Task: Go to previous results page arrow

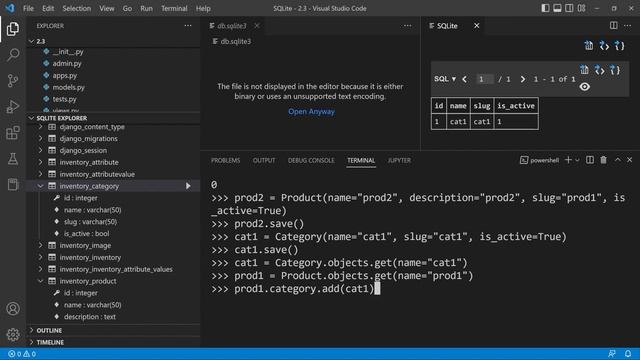Action: 464,79
